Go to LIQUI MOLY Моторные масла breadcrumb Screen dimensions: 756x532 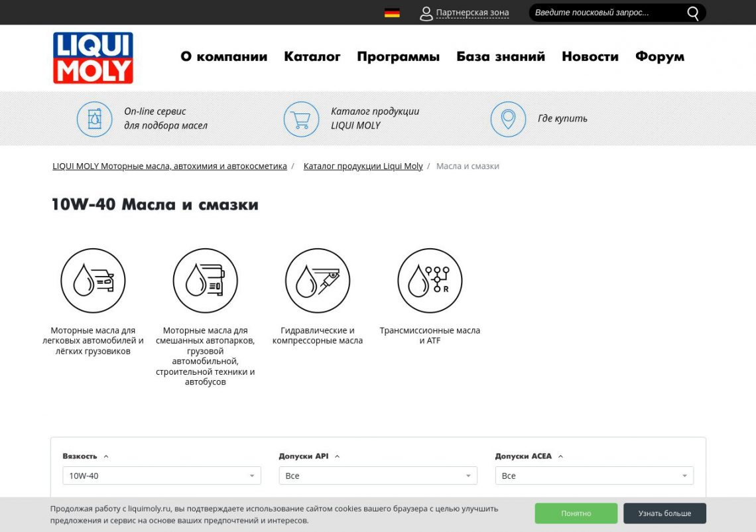coord(170,166)
